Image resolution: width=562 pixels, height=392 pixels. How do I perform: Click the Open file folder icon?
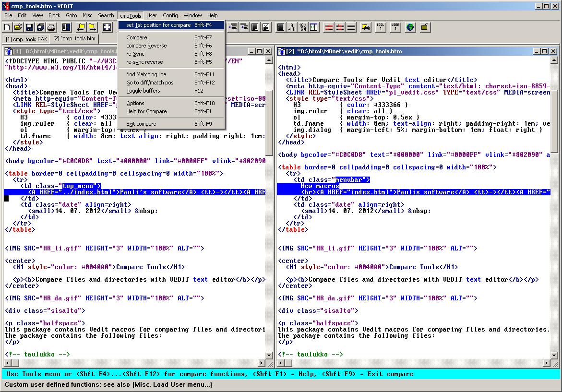(x=18, y=27)
